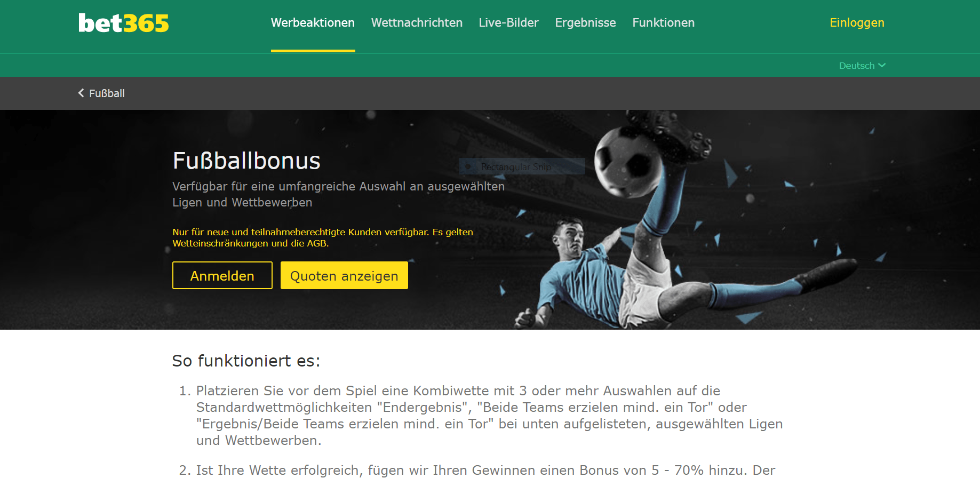Click the yellow terms notice text
The image size is (980, 478).
pos(323,237)
